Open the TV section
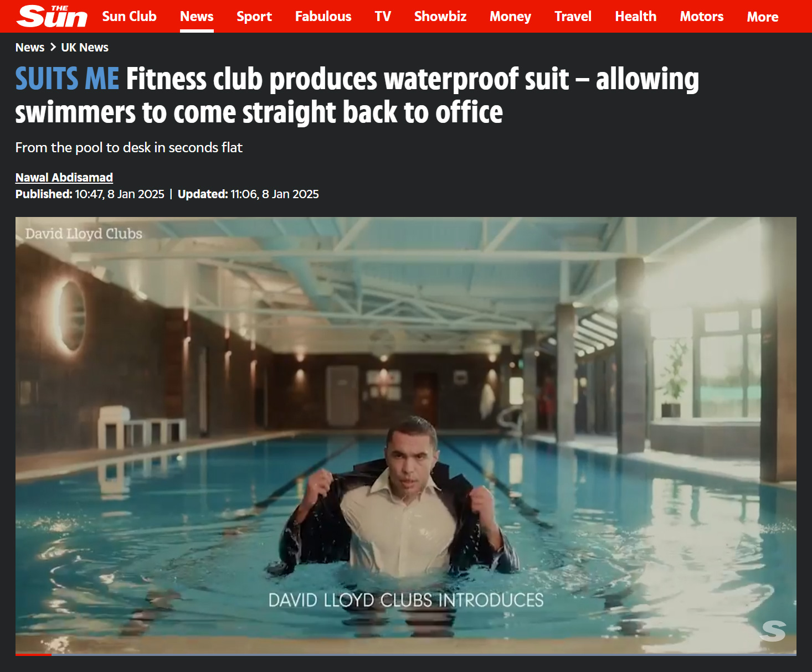The width and height of the screenshot is (812, 672). click(383, 17)
